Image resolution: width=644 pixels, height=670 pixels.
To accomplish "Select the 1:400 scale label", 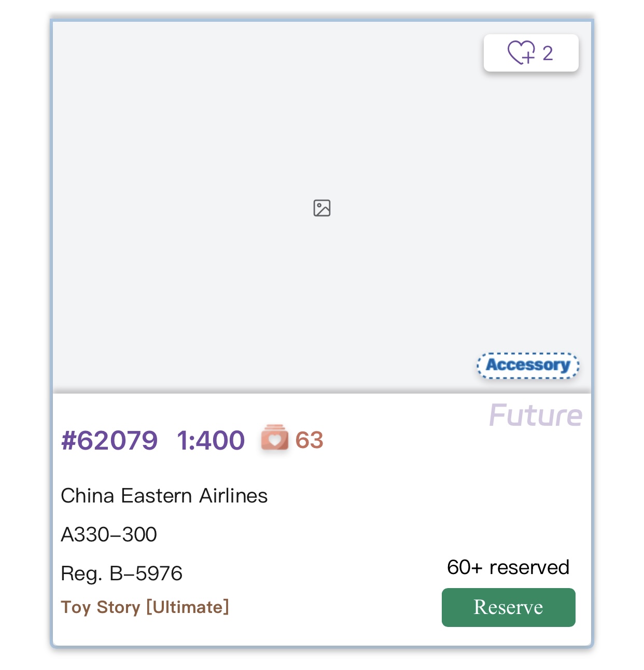I will [211, 440].
